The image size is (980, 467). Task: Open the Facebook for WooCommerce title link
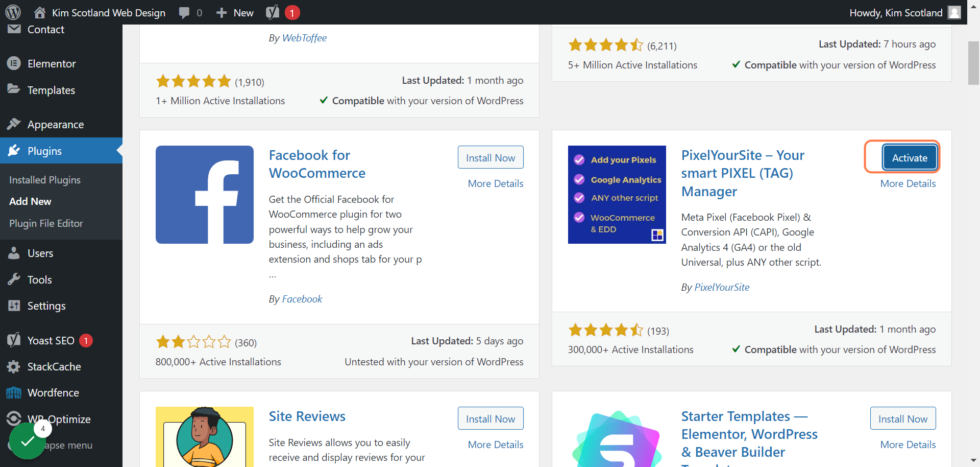pyautogui.click(x=317, y=164)
